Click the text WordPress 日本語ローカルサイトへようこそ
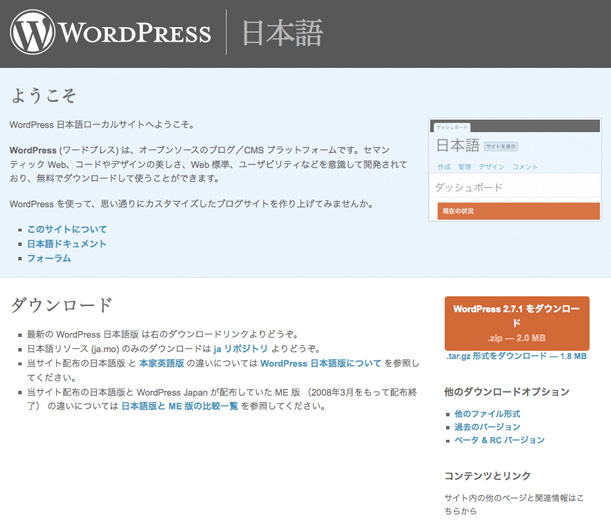Viewport: 611px width, 525px height. (x=102, y=125)
